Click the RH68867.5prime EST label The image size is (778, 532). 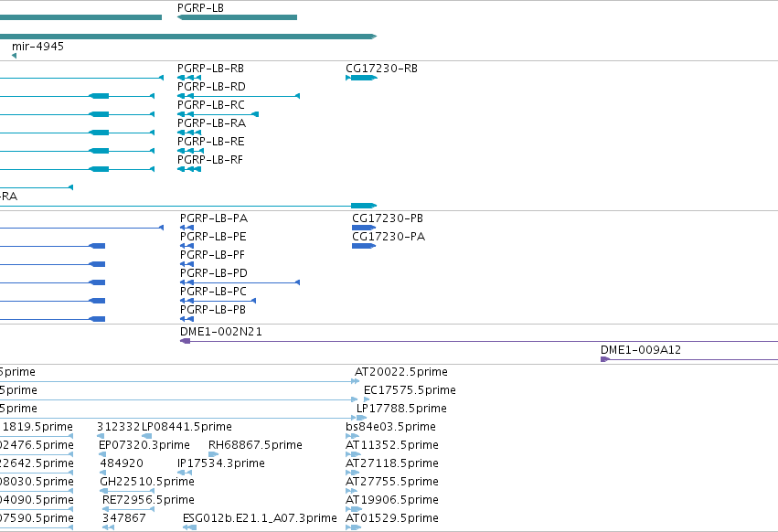255,445
